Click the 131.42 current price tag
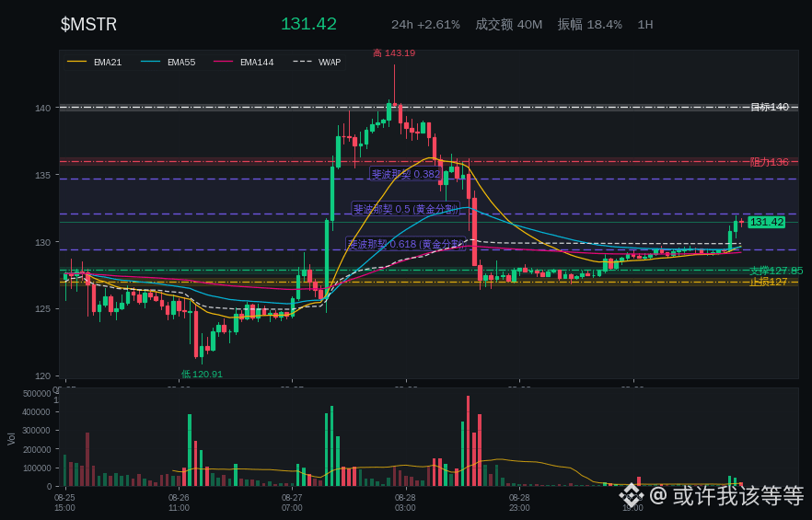The image size is (812, 520). pos(766,222)
